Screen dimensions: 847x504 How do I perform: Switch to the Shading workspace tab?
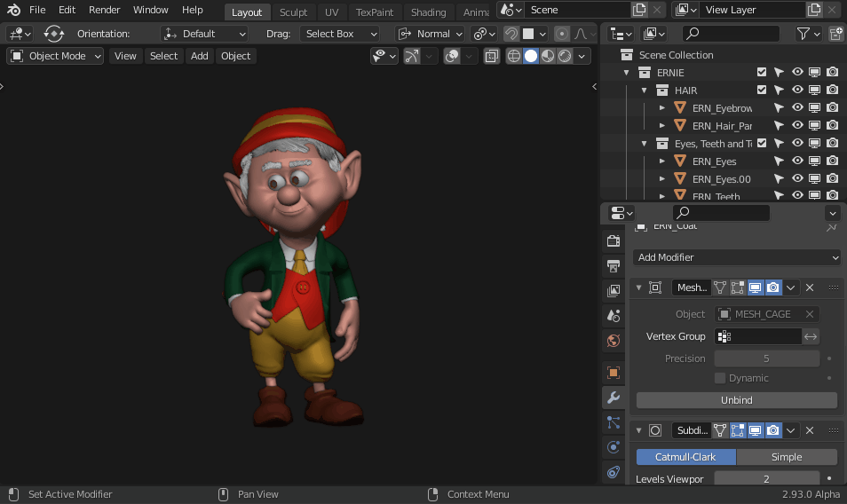coord(428,12)
